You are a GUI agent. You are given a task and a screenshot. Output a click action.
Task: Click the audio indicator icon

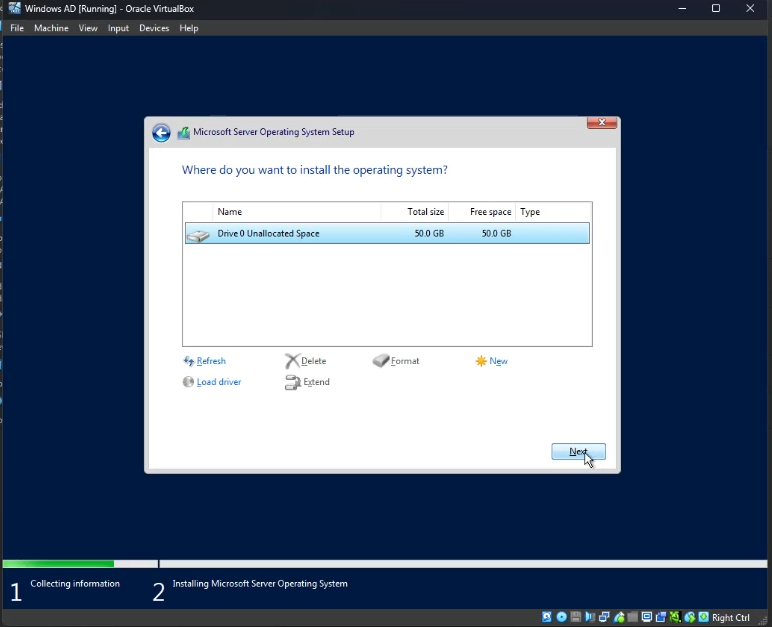590,617
